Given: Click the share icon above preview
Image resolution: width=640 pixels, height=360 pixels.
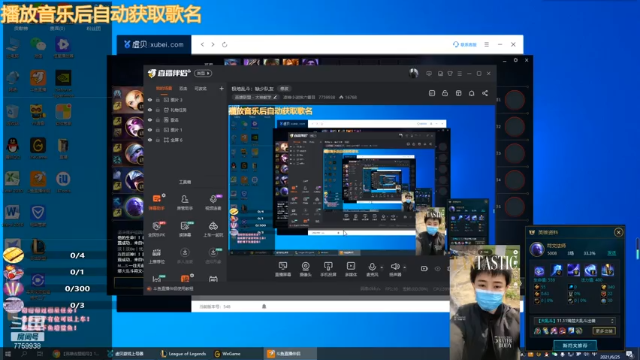Looking at the screenshot, I should click(x=485, y=93).
